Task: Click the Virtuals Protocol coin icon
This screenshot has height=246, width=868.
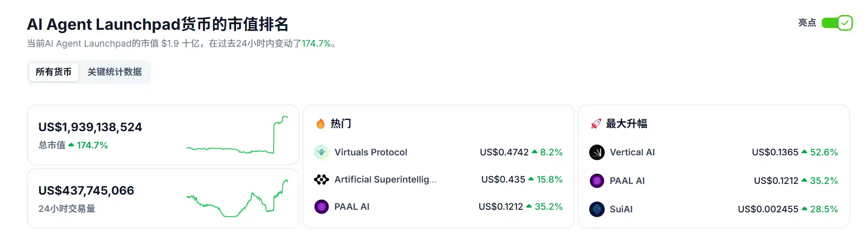Action: pyautogui.click(x=321, y=152)
